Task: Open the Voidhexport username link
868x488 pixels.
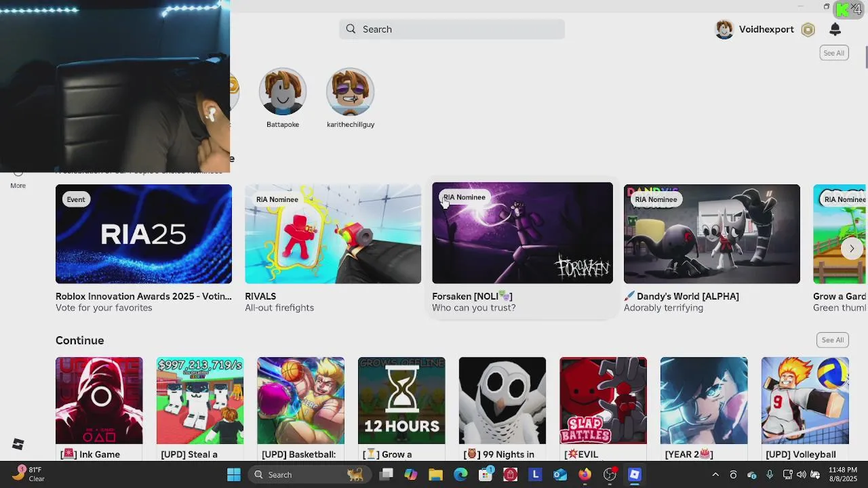Action: tap(766, 29)
